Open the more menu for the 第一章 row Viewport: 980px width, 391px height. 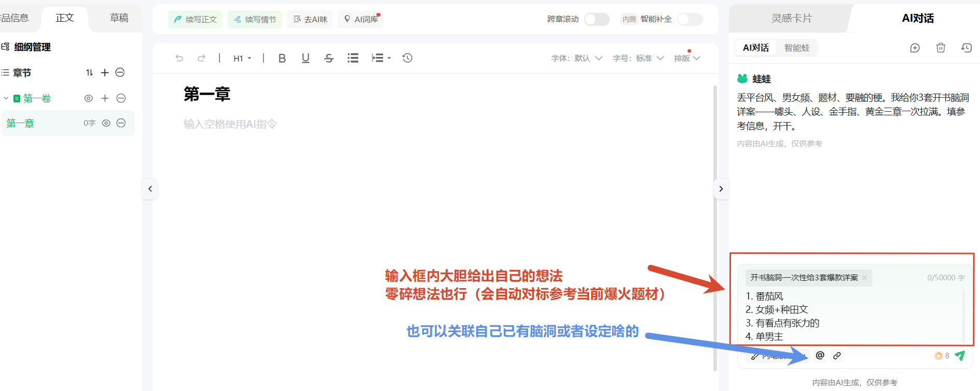[121, 123]
